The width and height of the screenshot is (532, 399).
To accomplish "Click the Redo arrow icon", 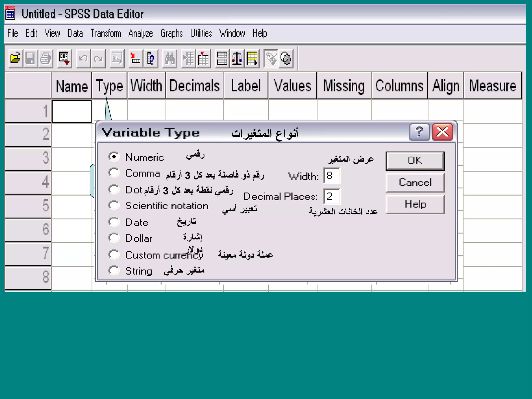I will (98, 58).
